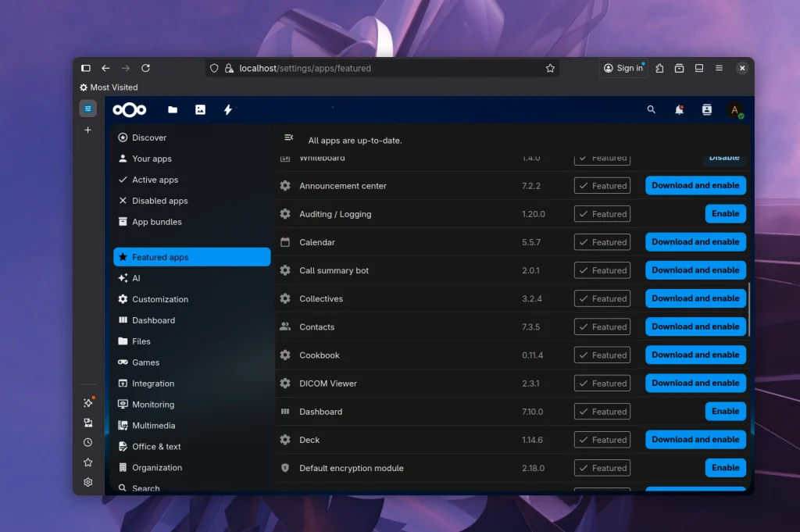Image resolution: width=800 pixels, height=532 pixels.
Task: Open synced tabs sidebar icon
Action: tap(87, 423)
